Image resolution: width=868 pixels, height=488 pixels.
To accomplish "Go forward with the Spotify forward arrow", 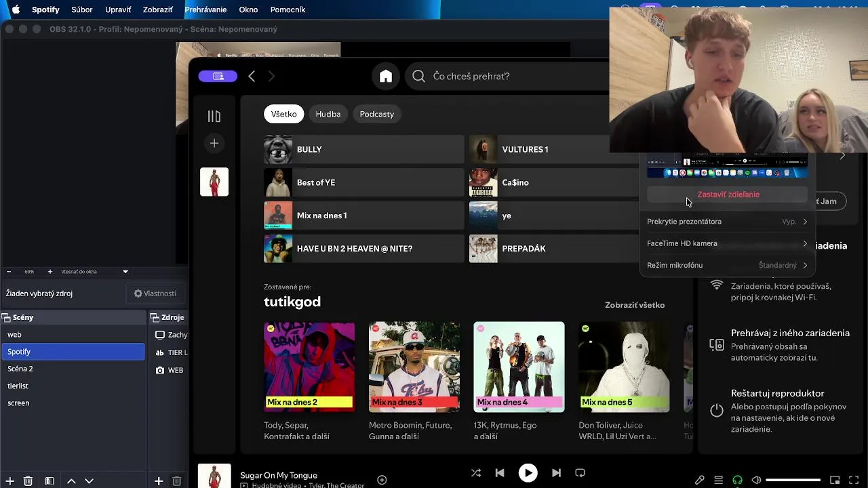I will [x=271, y=77].
